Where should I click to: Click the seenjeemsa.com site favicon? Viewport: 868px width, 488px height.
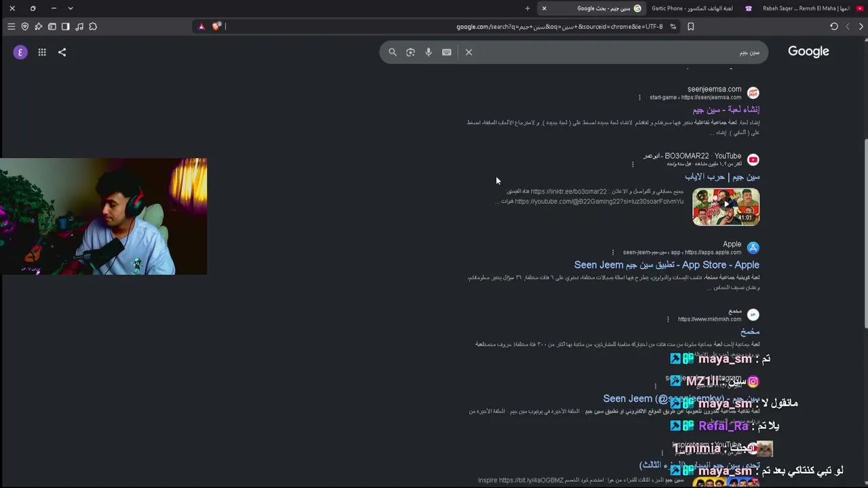pyautogui.click(x=753, y=93)
